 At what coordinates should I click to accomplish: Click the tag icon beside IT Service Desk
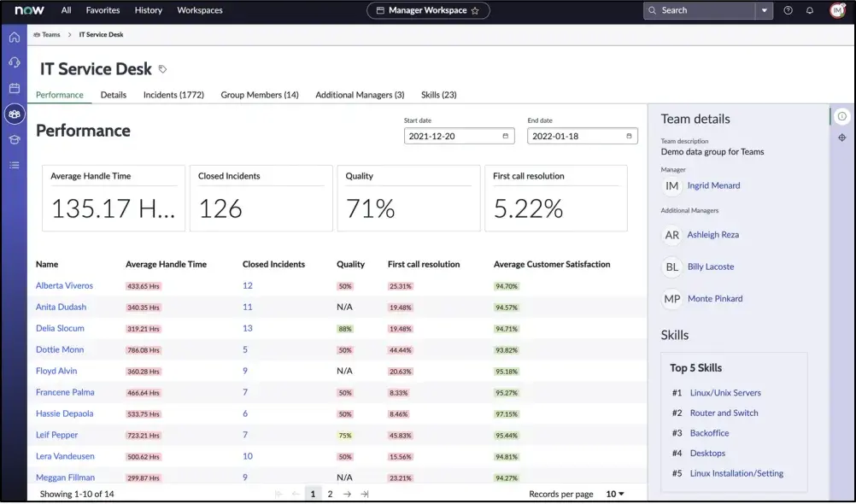(x=163, y=69)
